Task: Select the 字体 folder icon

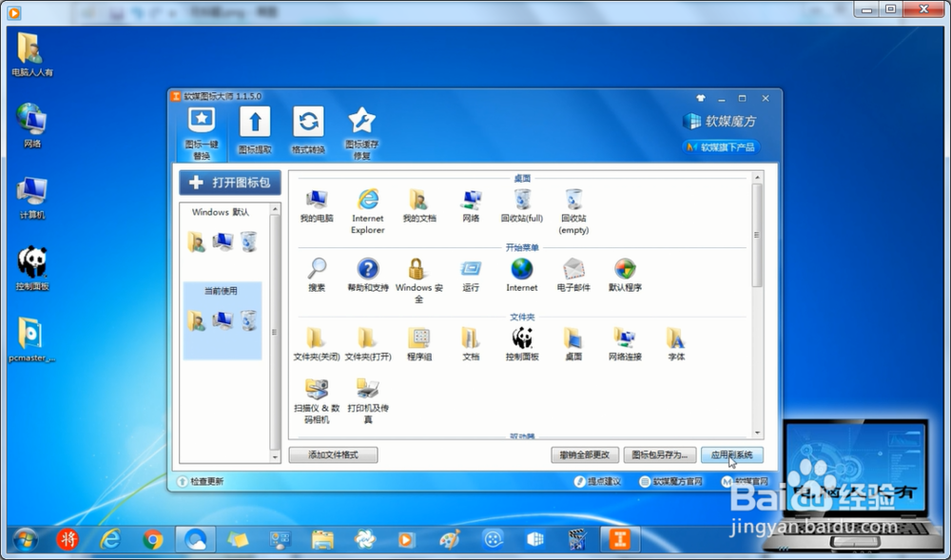Action: (x=675, y=343)
